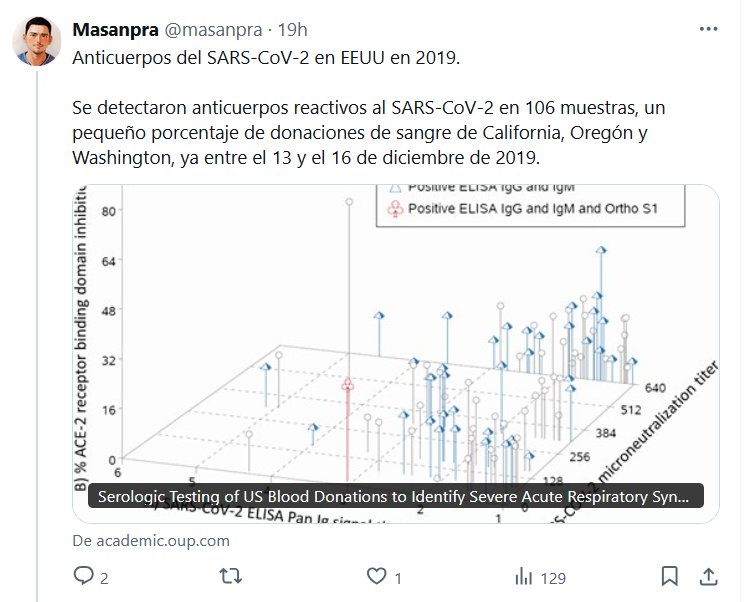Repost this tweet with the retweet icon

click(230, 576)
